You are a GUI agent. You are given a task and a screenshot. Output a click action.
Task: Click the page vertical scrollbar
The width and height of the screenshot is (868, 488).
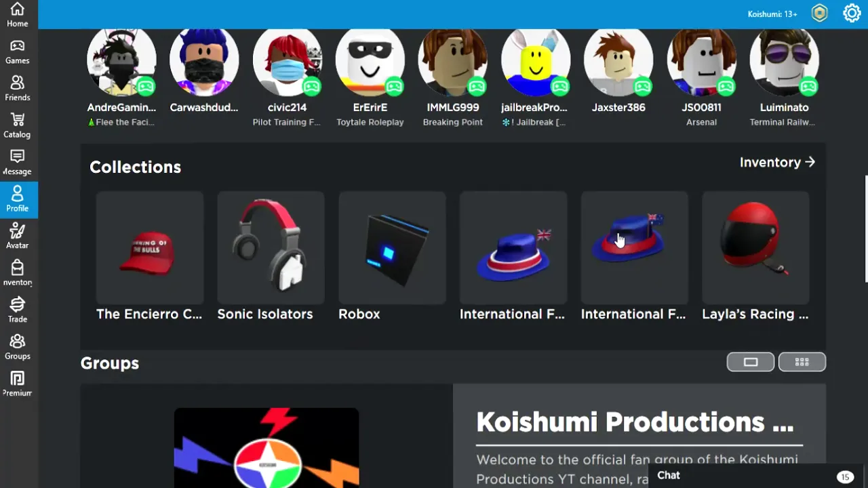pos(865,229)
